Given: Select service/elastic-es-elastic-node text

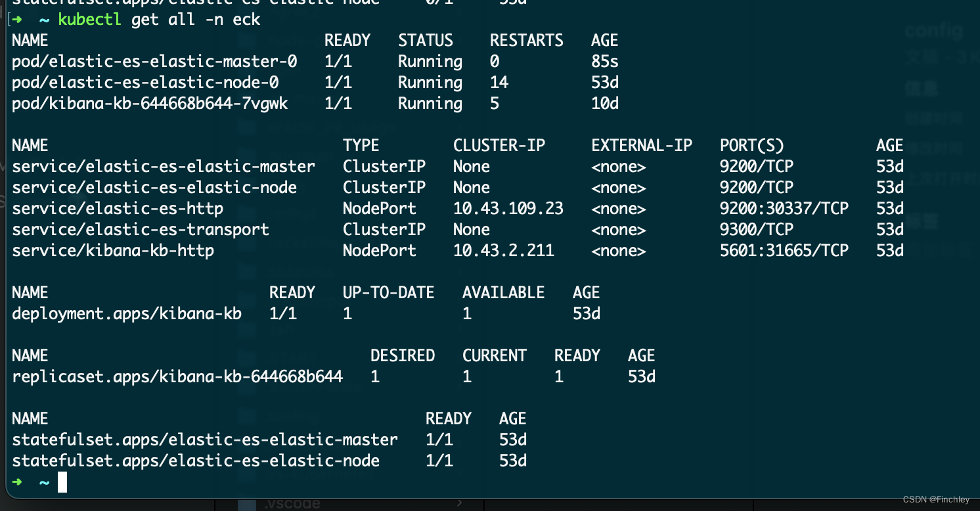Looking at the screenshot, I should [154, 188].
